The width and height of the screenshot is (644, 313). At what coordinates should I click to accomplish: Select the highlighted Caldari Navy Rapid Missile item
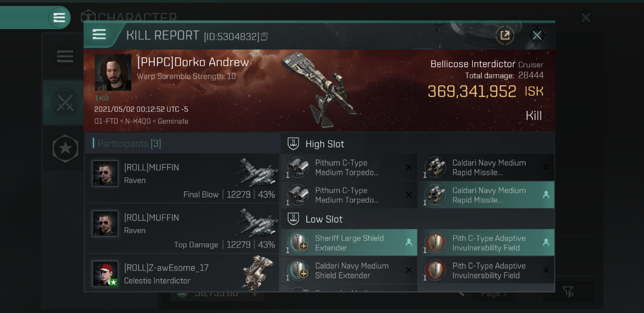click(x=486, y=195)
